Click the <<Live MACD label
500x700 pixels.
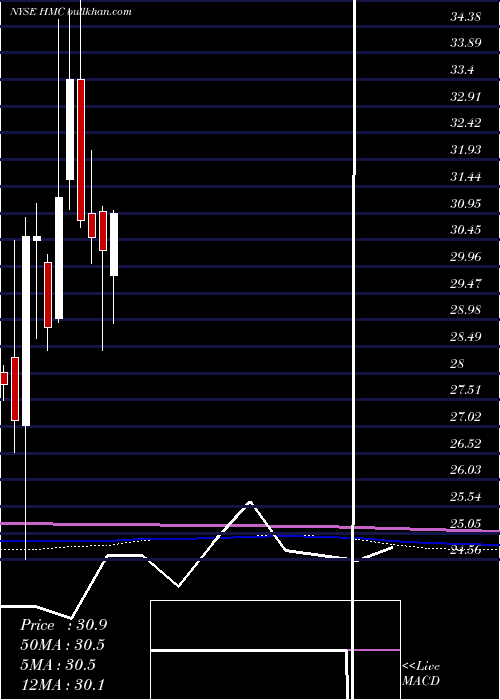click(421, 673)
